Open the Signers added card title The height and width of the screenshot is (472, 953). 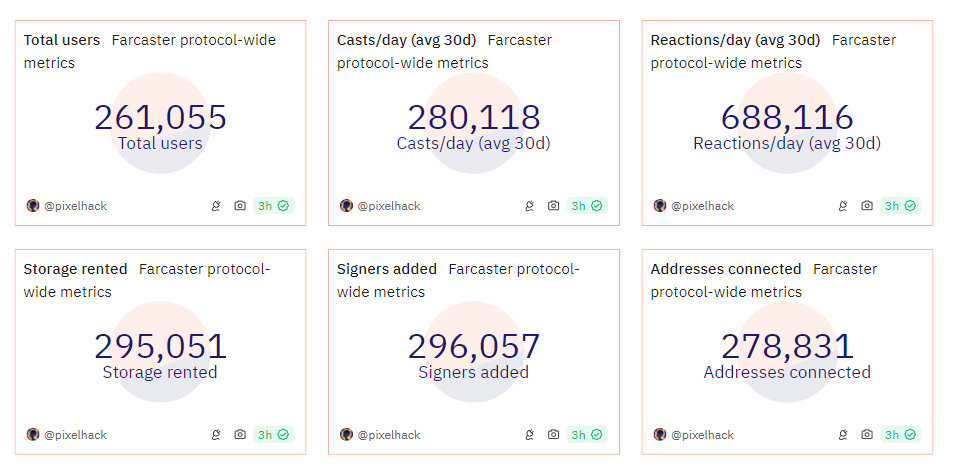pyautogui.click(x=387, y=269)
